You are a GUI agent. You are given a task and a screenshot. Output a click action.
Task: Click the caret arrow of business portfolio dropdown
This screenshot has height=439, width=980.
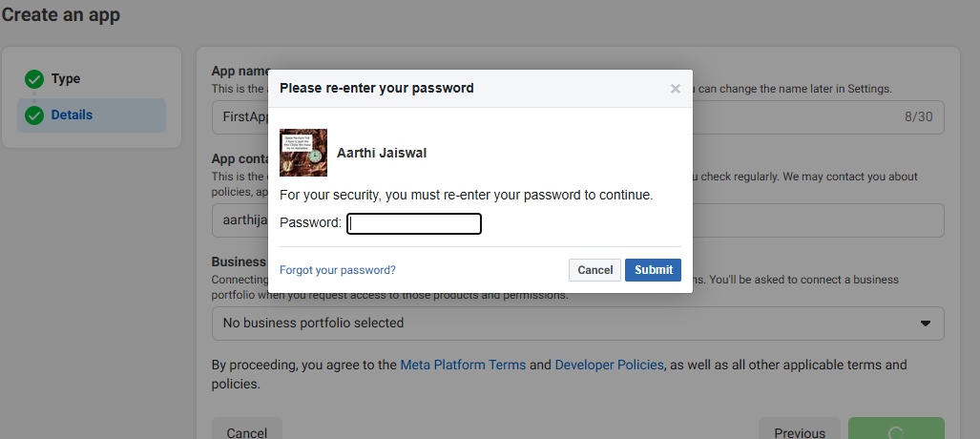(x=925, y=324)
